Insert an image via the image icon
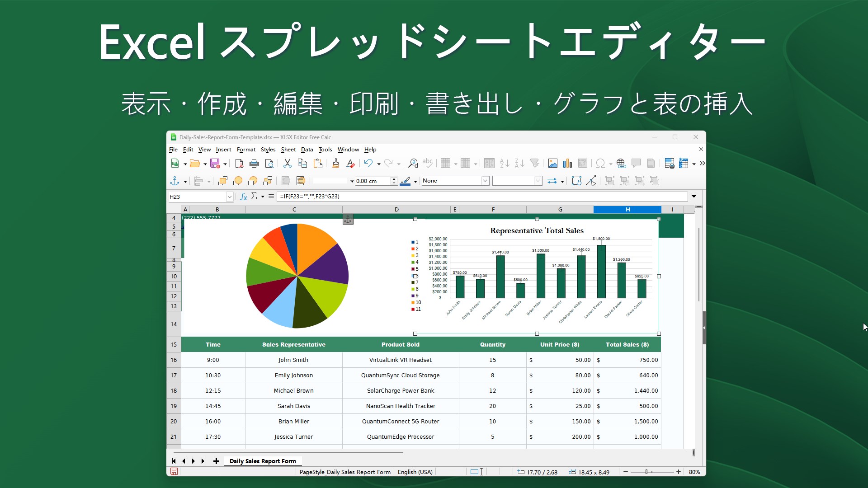 point(552,164)
